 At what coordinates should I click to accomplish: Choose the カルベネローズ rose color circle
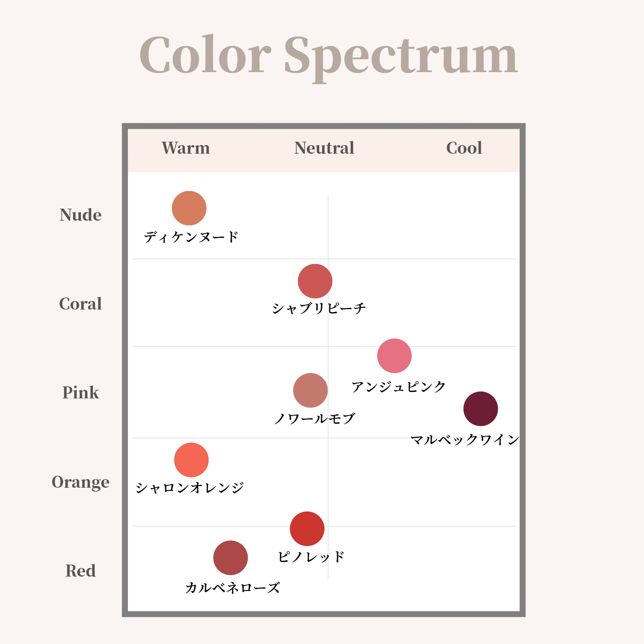pyautogui.click(x=231, y=558)
